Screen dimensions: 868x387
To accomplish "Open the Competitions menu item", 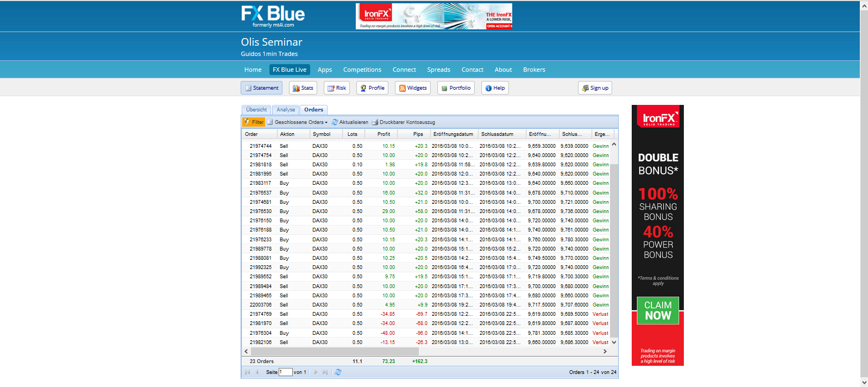I will pyautogui.click(x=362, y=70).
